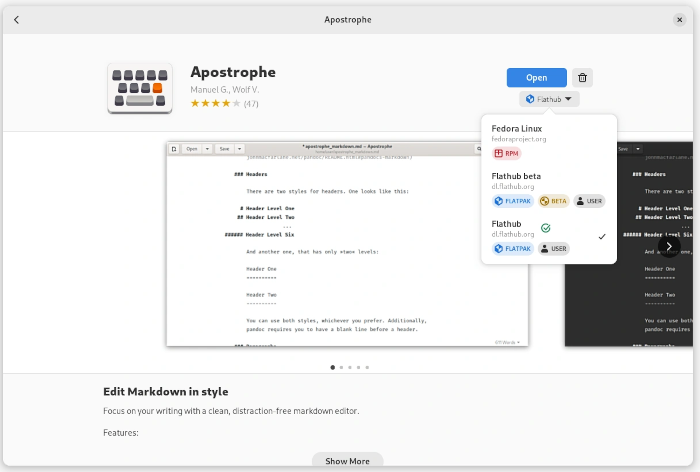Click the BETA badge
Viewport: 700px width, 472px height.
click(553, 201)
